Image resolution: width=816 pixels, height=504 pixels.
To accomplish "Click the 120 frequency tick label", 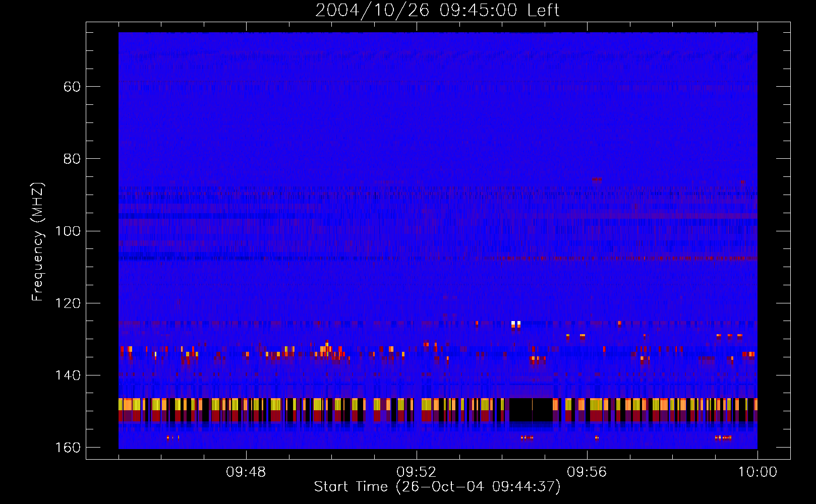I will [x=67, y=303].
